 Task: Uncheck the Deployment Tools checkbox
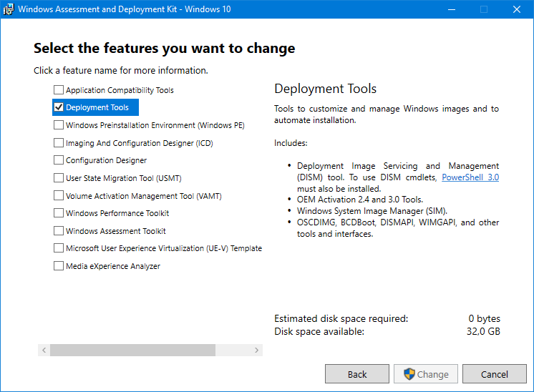[x=59, y=107]
